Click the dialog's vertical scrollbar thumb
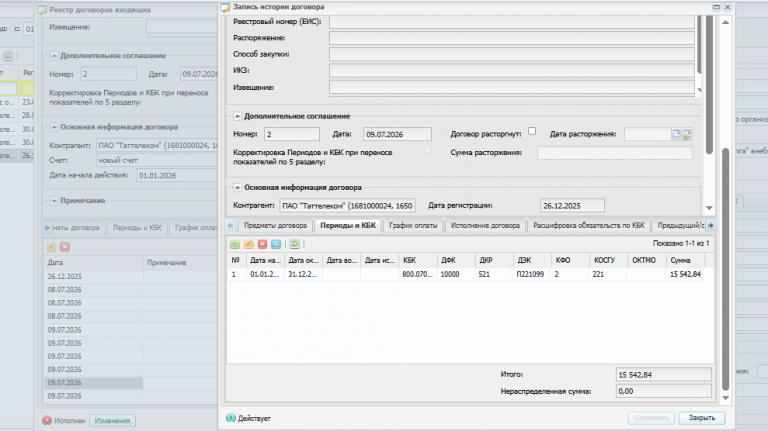Image resolution: width=768 pixels, height=431 pixels. coord(725,269)
